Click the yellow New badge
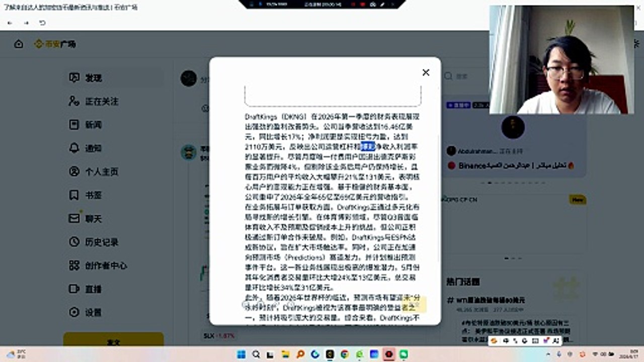 tap(577, 200)
